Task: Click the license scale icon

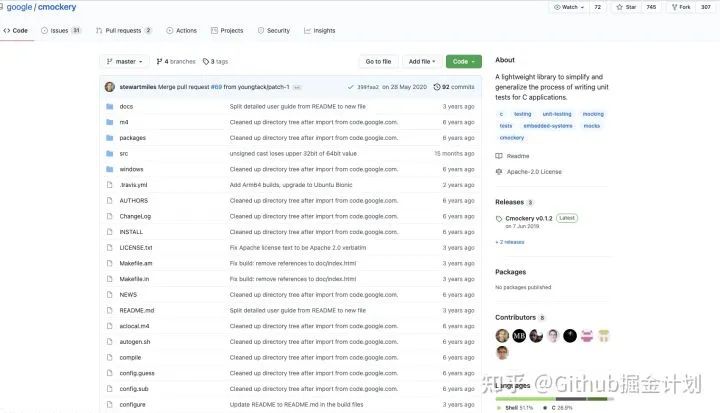Action: [x=499, y=172]
